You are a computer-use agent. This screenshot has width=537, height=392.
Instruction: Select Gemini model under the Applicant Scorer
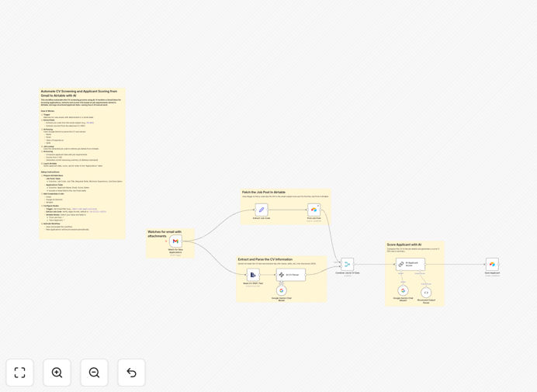pyautogui.click(x=403, y=290)
